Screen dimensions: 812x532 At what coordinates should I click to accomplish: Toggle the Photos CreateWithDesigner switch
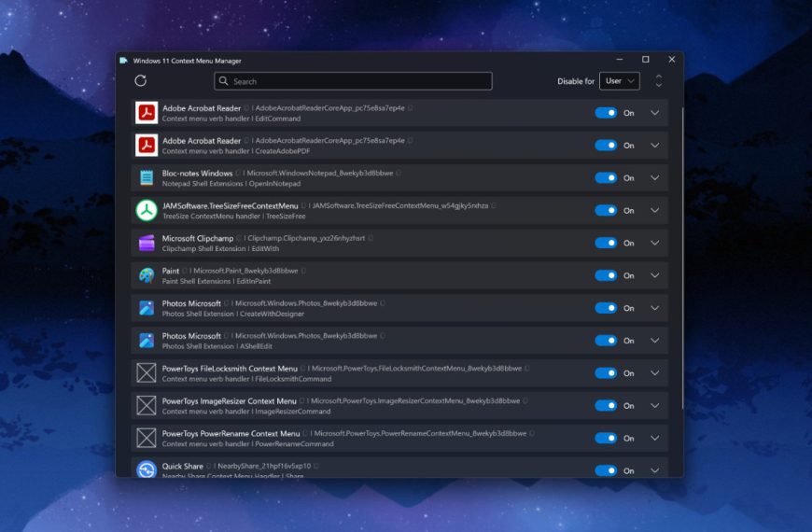[606, 308]
